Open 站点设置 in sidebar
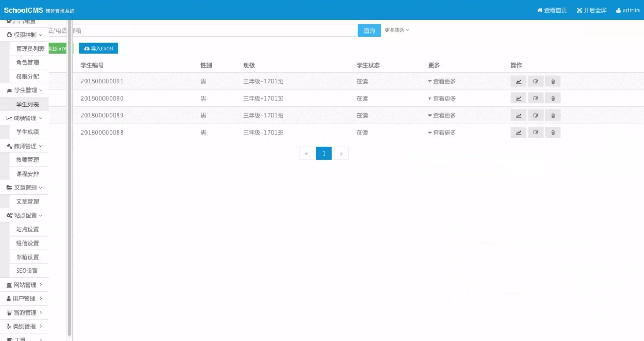Screen dimensions: 644x341 29,229
